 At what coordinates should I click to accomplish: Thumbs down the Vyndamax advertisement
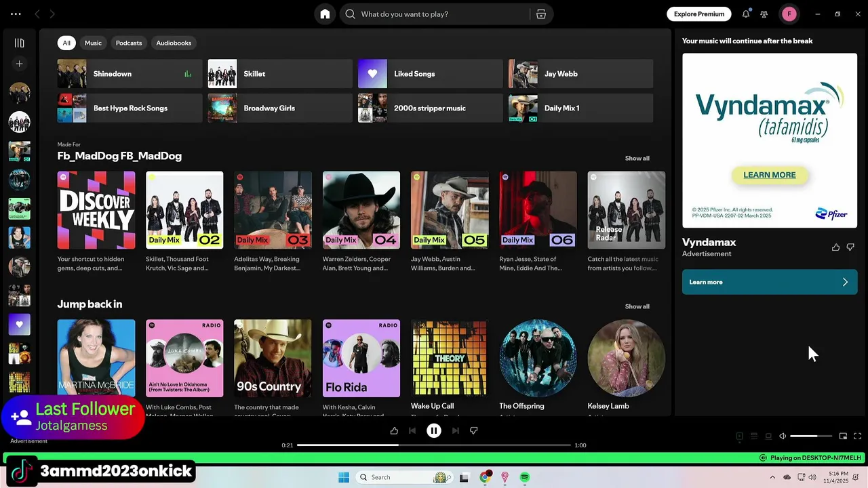click(x=850, y=247)
